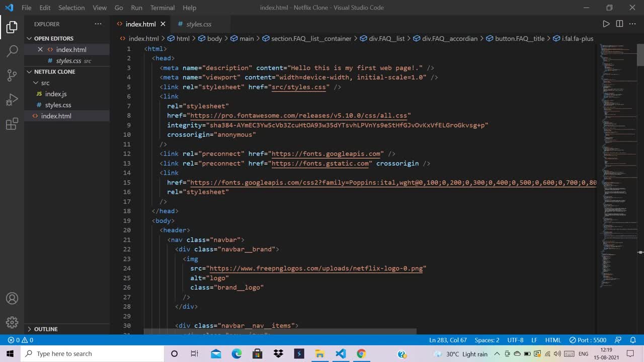
Task: Click the Run play button in editor toolbar
Action: (x=606, y=24)
